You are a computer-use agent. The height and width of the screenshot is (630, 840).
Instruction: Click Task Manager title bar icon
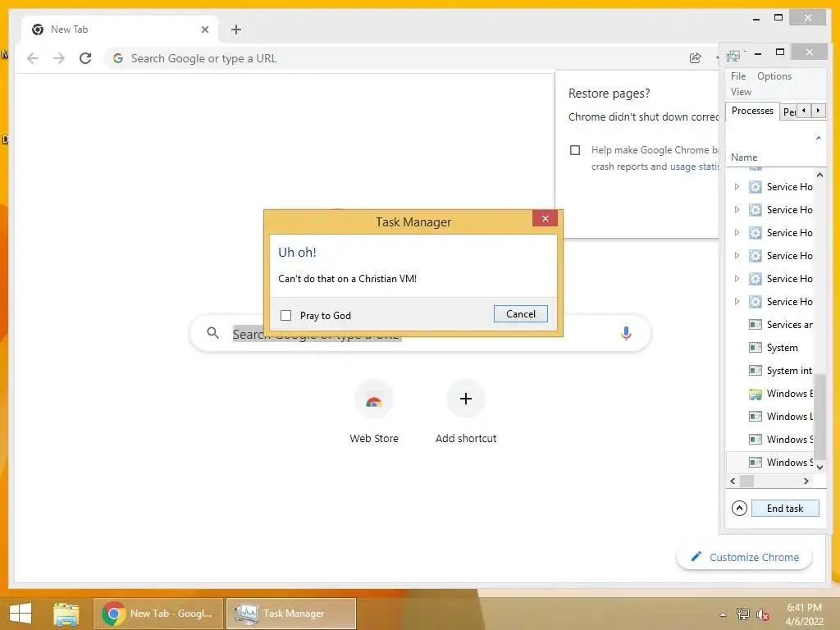click(733, 56)
